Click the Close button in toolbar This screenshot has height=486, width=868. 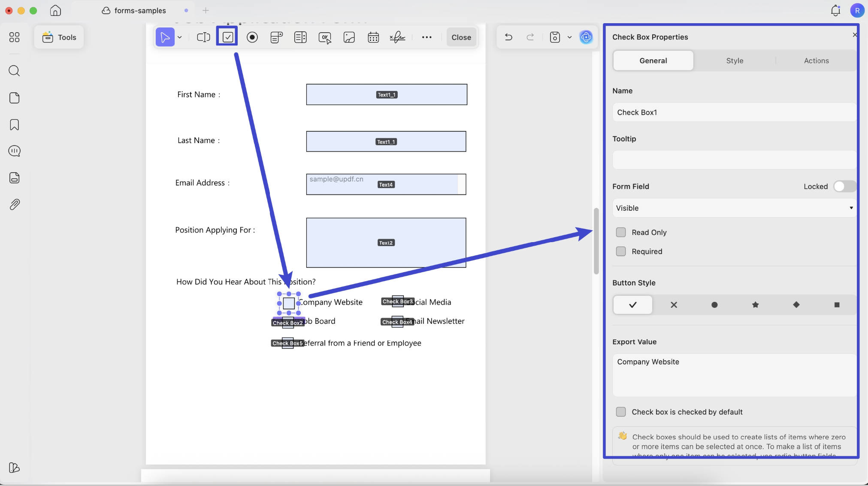coord(461,37)
